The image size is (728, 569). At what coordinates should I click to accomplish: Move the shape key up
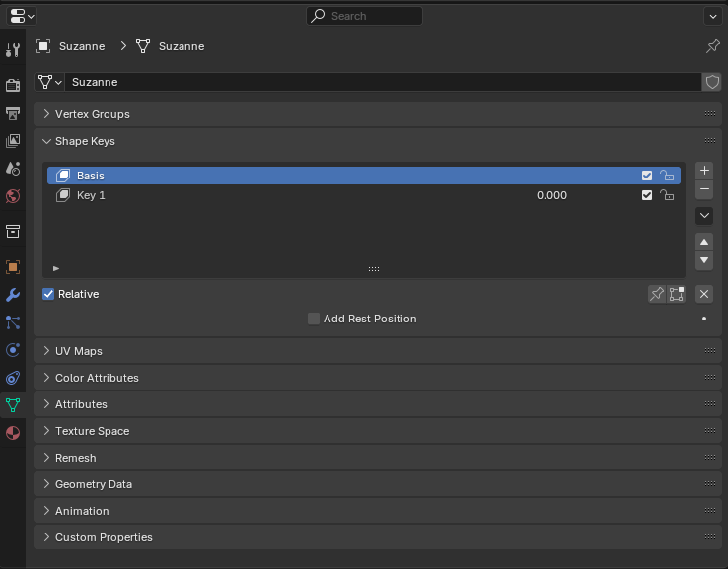click(704, 242)
